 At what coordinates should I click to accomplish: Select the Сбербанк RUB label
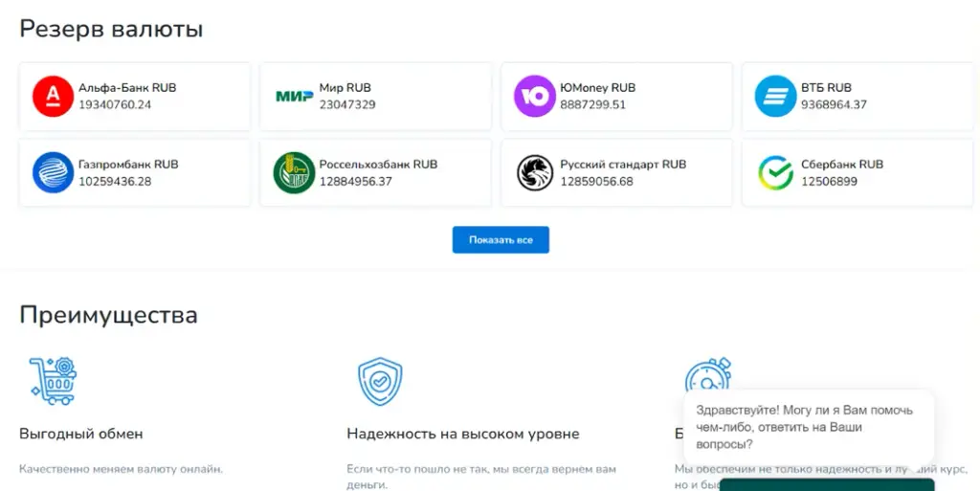click(842, 165)
